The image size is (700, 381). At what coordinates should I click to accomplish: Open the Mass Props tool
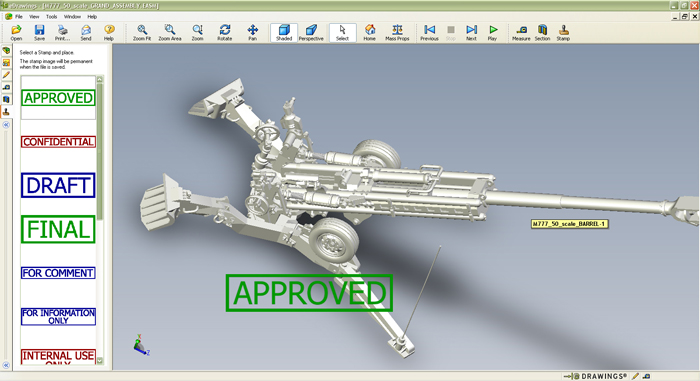coord(397,33)
